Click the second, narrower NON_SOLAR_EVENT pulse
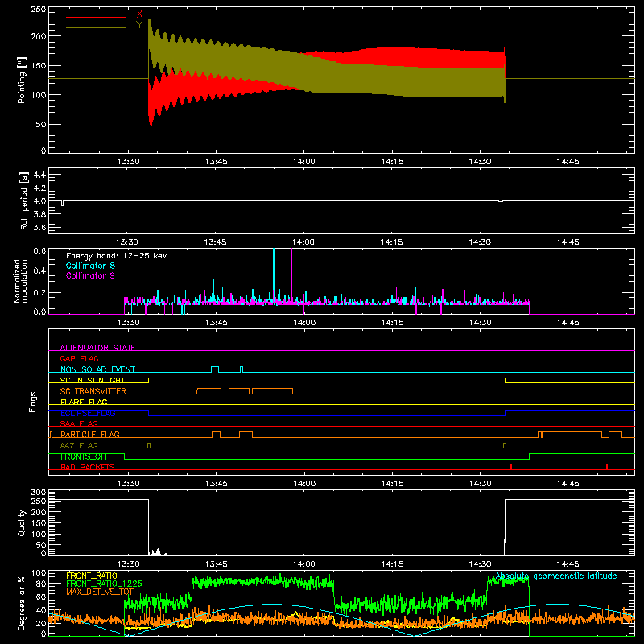 (242, 369)
